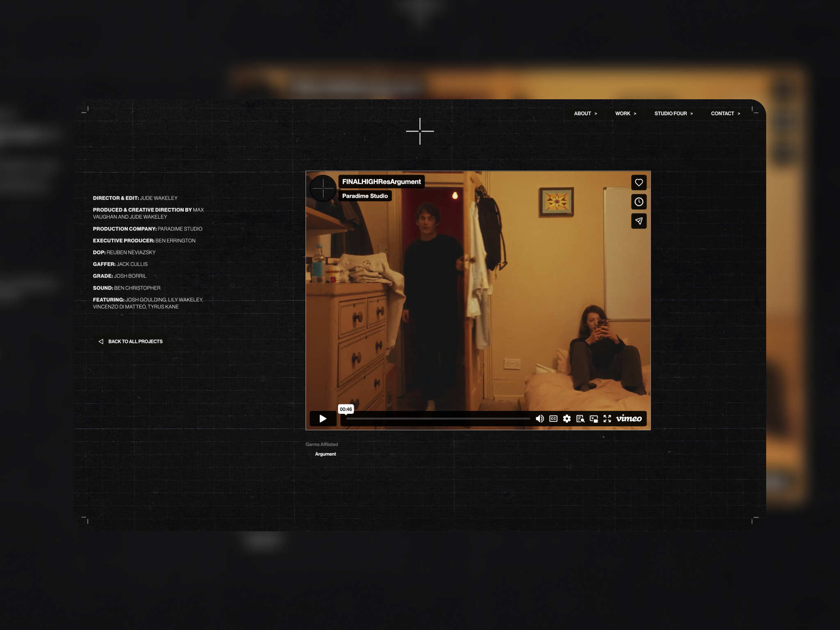Go back to all projects
The height and width of the screenshot is (630, 840).
pyautogui.click(x=131, y=341)
